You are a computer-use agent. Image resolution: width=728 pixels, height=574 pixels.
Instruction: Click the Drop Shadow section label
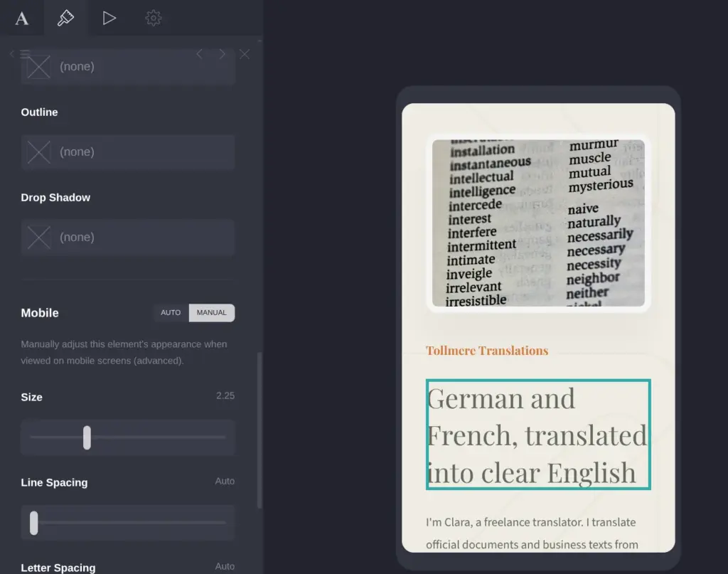(55, 198)
